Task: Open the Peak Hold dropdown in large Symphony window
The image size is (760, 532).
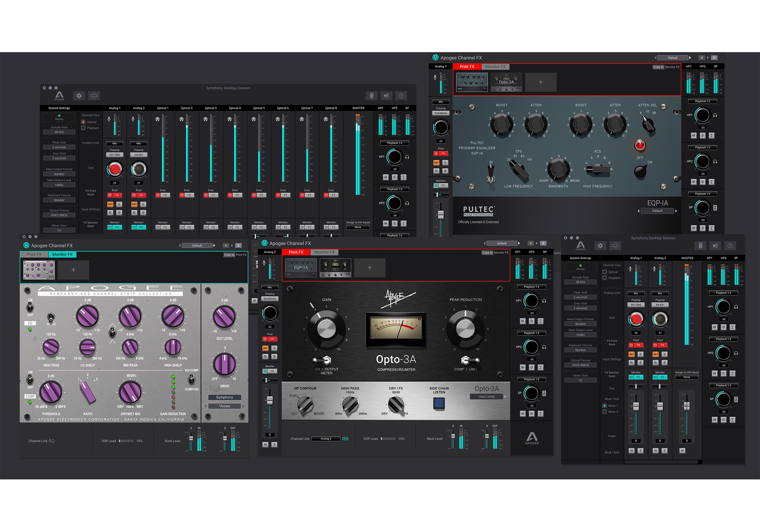Action: click(x=59, y=147)
